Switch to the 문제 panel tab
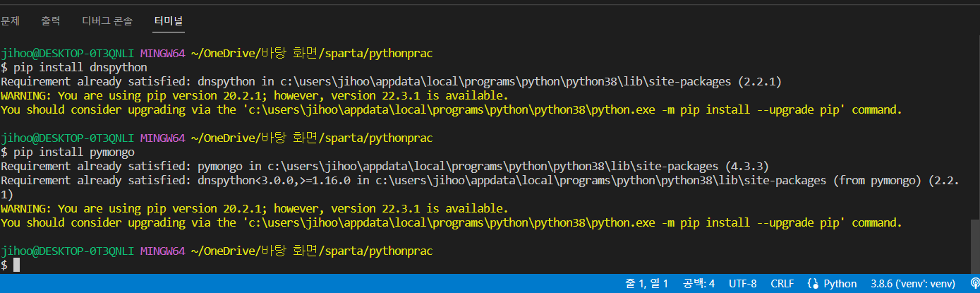 tap(9, 21)
